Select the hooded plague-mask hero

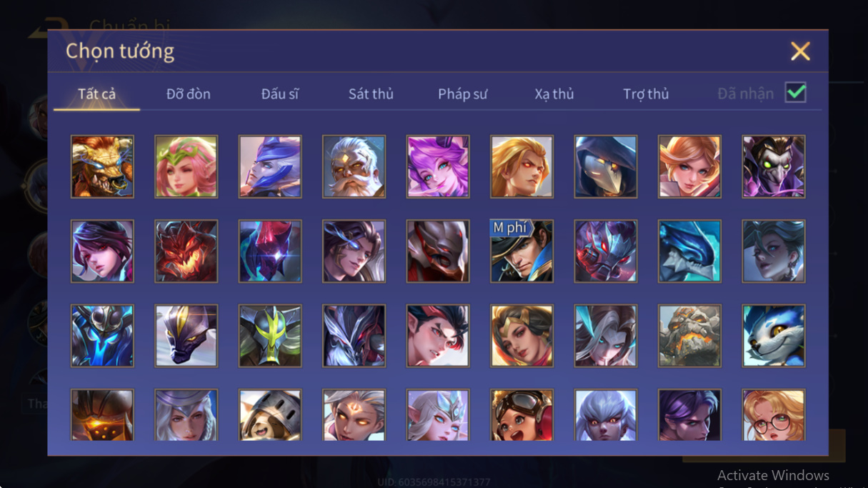pos(606,166)
